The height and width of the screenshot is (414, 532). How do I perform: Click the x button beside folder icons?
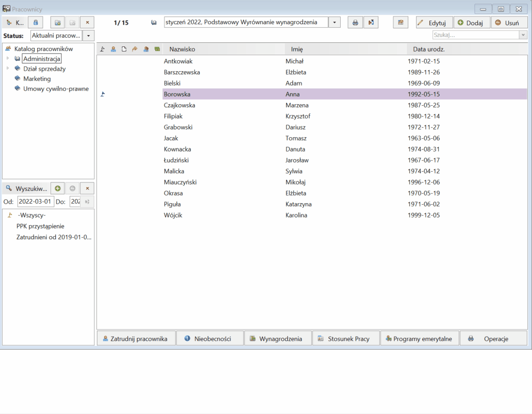pos(87,23)
